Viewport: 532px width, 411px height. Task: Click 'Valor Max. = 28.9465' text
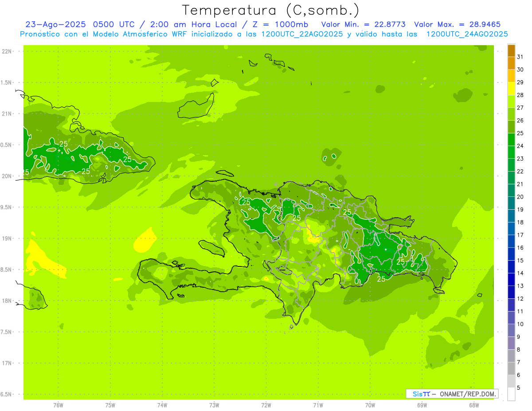457,24
